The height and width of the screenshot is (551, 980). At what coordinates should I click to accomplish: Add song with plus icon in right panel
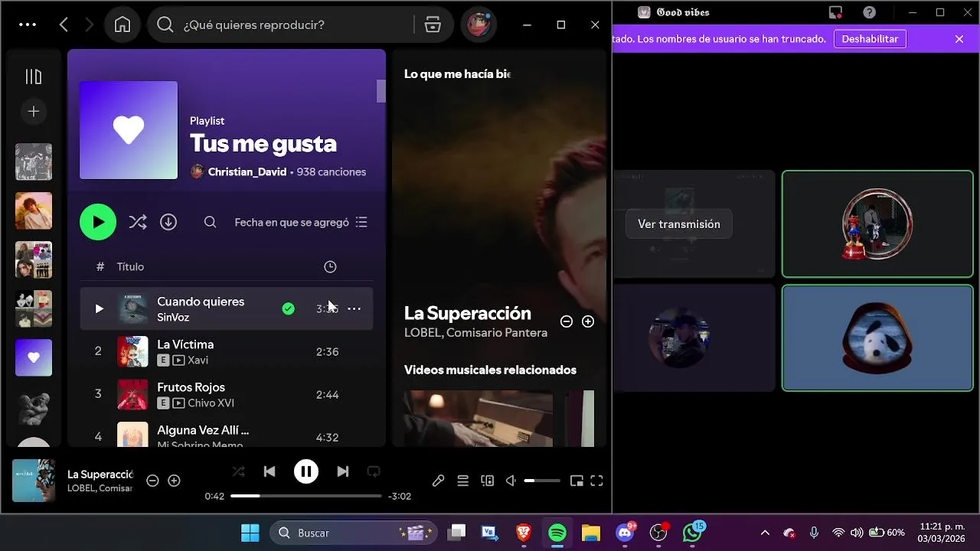588,321
